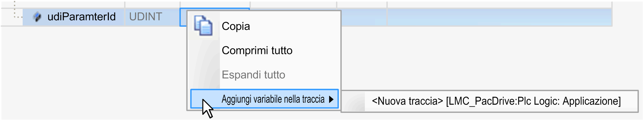Click the empty gutter left of 'Espandi tutto'

coord(204,75)
